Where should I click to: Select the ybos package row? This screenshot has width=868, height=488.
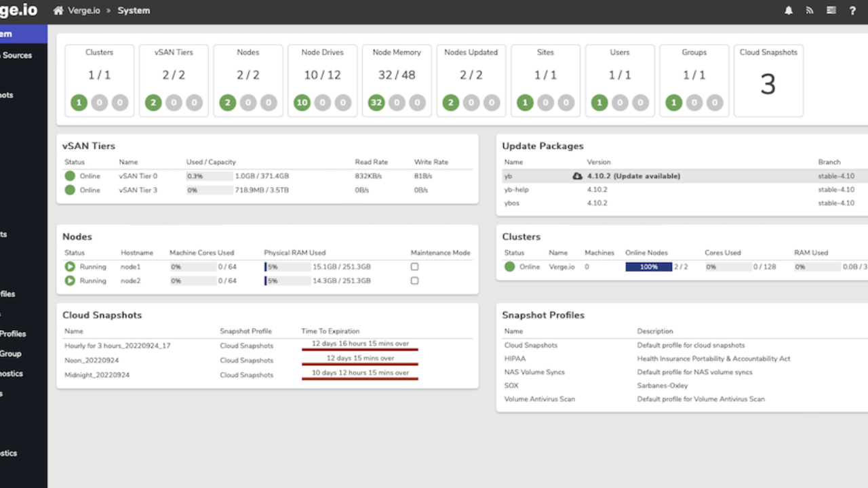click(685, 203)
